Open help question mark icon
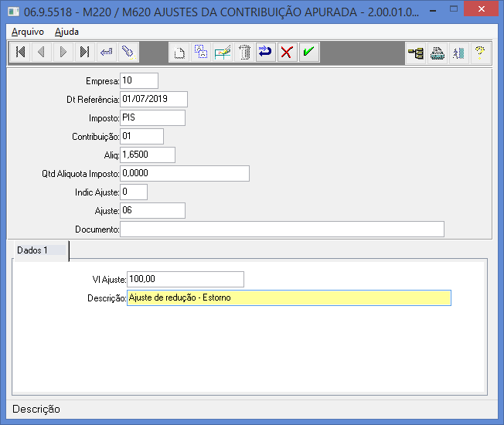The height and width of the screenshot is (425, 504). tap(480, 53)
